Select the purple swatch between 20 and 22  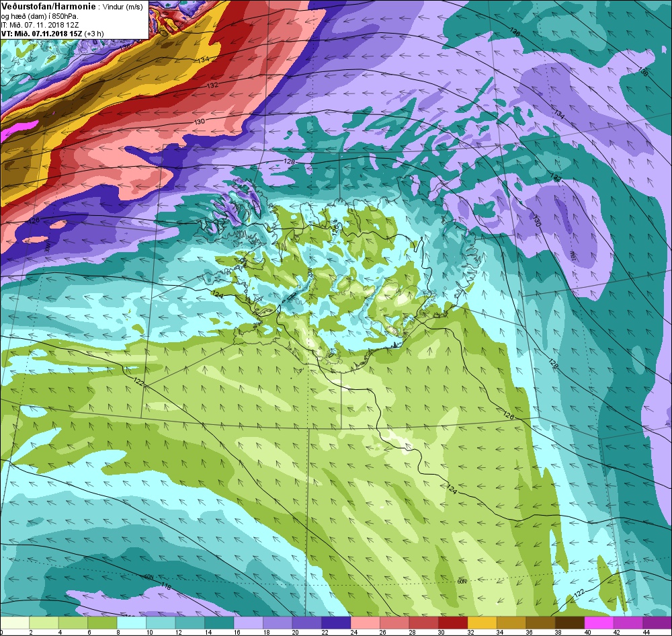(306, 623)
